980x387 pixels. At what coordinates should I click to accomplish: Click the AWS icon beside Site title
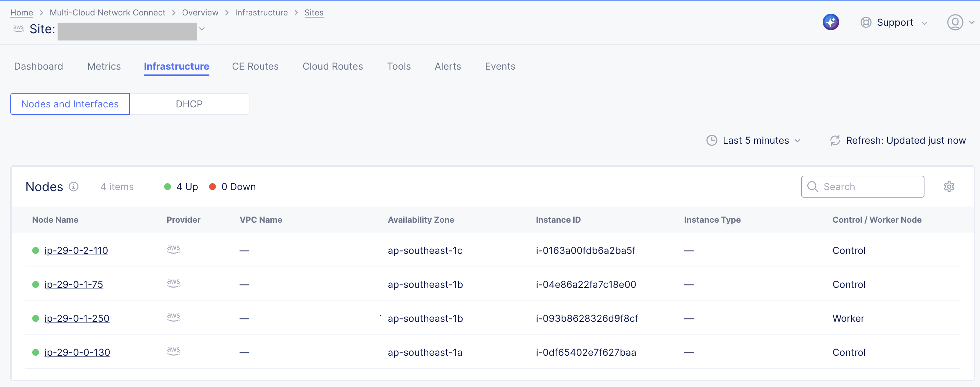tap(18, 28)
